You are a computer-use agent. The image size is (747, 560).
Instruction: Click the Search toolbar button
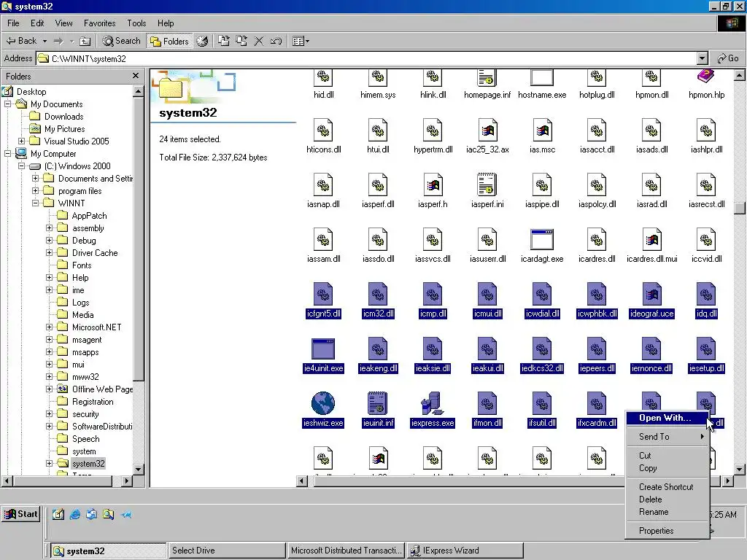122,41
